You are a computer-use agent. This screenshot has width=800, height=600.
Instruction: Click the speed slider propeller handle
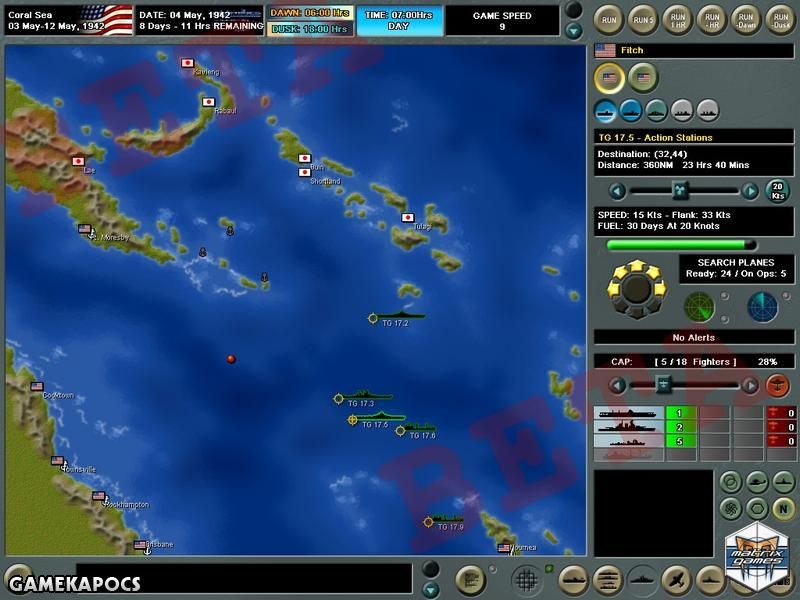[x=680, y=190]
